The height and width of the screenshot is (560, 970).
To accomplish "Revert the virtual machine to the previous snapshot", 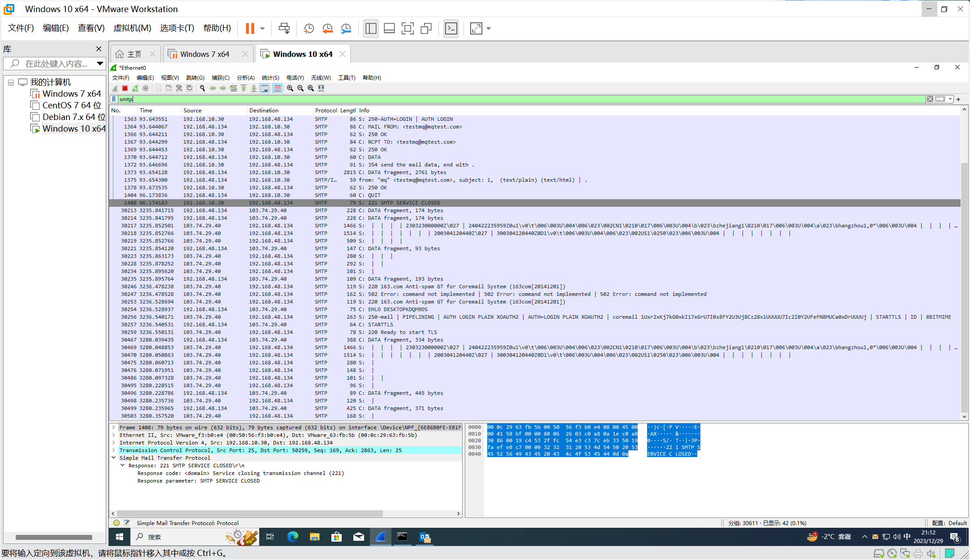I will point(327,29).
